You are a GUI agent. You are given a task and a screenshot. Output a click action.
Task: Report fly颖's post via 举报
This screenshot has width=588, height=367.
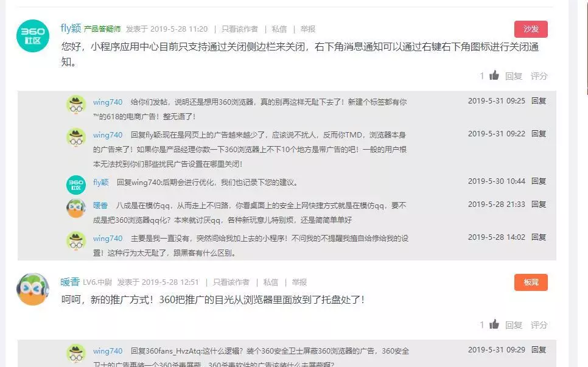click(308, 29)
